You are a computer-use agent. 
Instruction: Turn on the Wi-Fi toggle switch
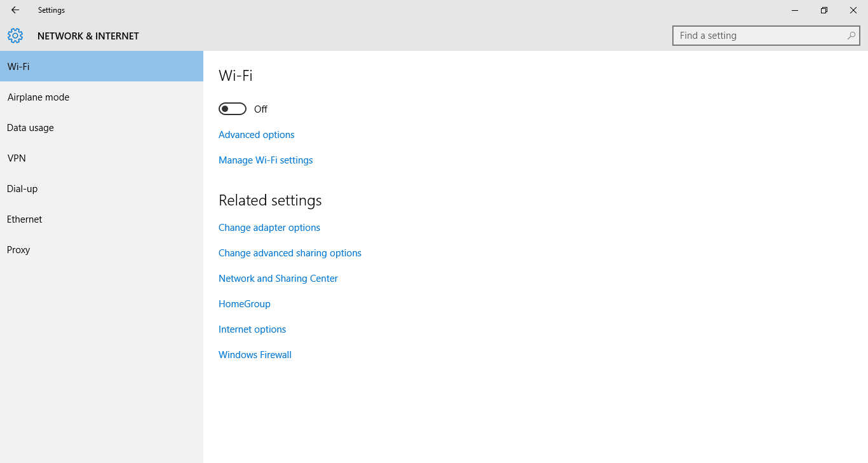click(x=233, y=109)
